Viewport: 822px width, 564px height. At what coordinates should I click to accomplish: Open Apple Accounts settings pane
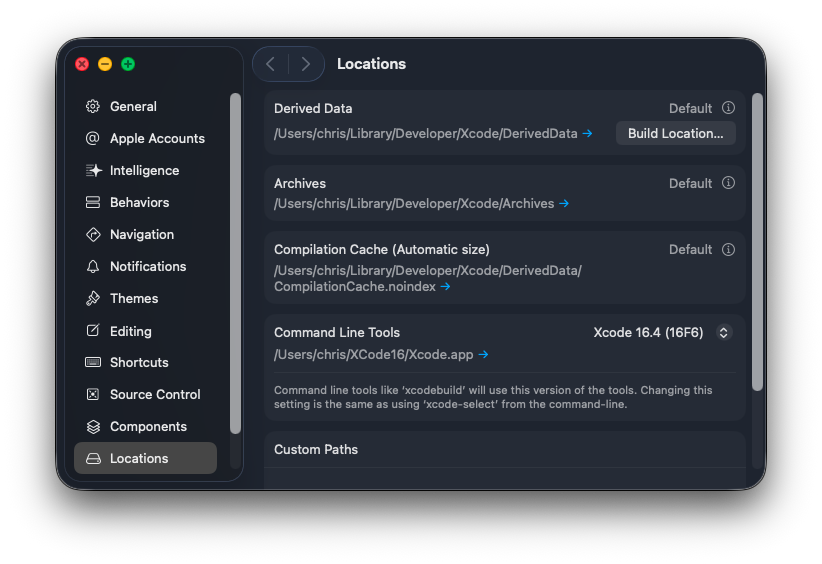145,138
